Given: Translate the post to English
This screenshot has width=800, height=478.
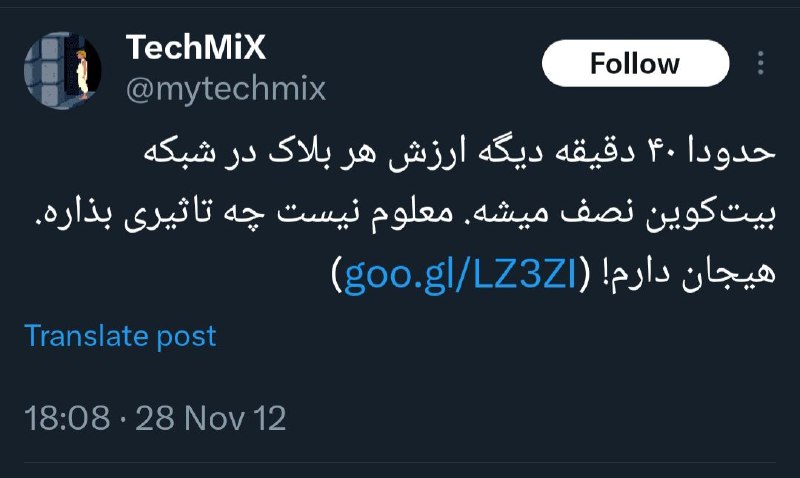Looking at the screenshot, I should coord(120,336).
